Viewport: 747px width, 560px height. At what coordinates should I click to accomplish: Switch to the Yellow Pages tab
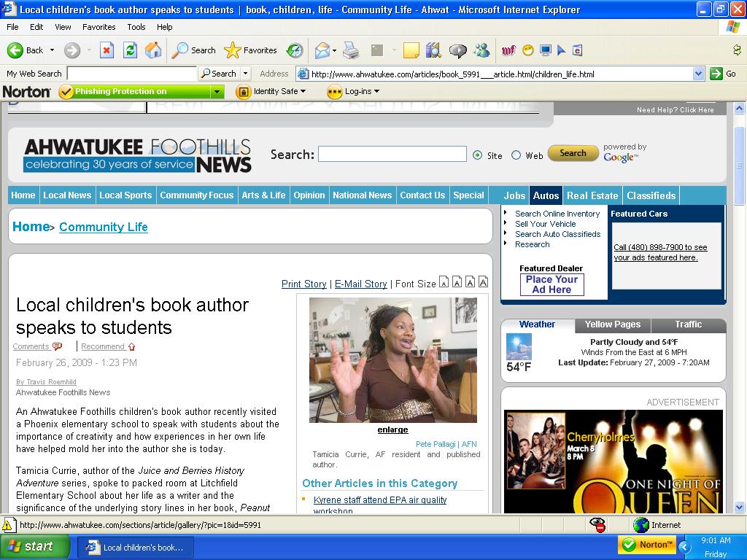(x=613, y=325)
